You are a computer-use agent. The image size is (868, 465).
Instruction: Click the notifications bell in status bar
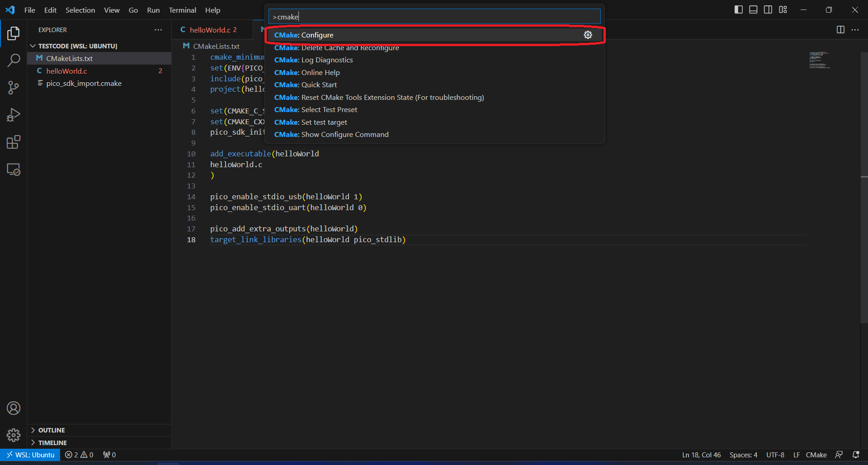pyautogui.click(x=856, y=455)
